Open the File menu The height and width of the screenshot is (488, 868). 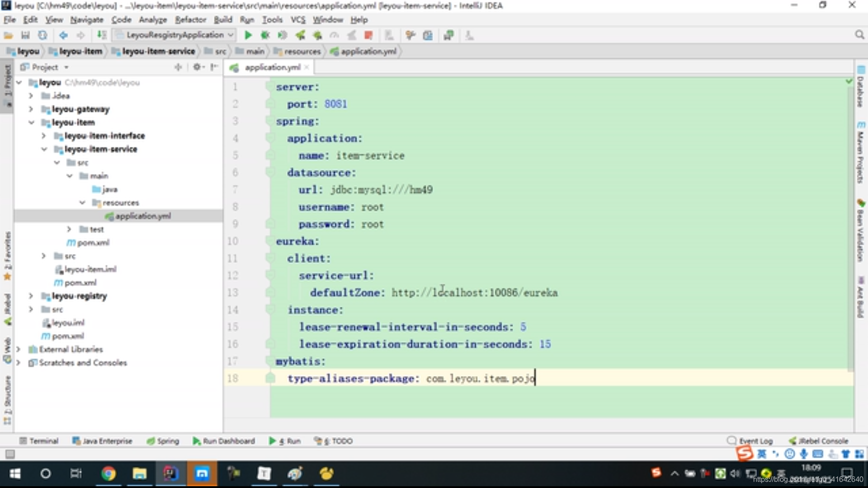[9, 20]
